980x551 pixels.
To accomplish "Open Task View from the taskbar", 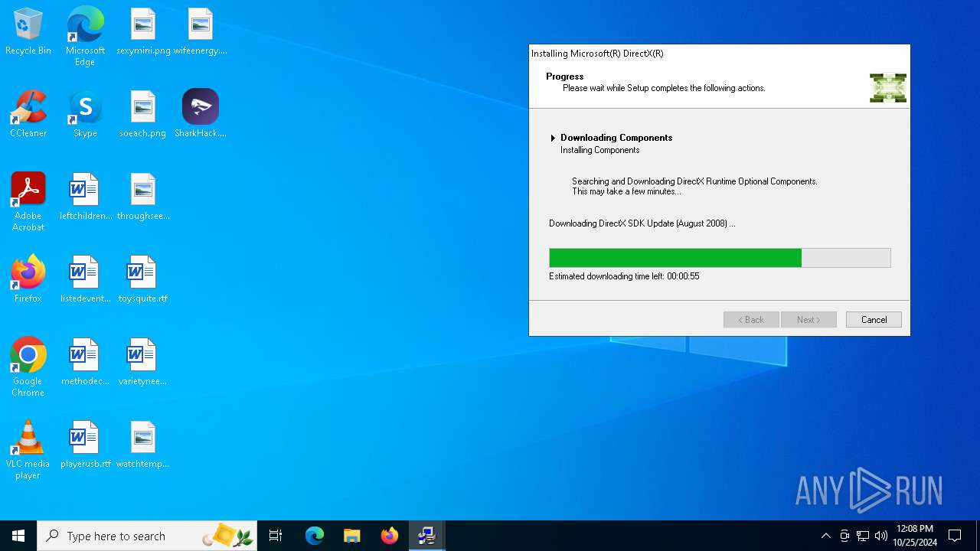I will [x=276, y=536].
